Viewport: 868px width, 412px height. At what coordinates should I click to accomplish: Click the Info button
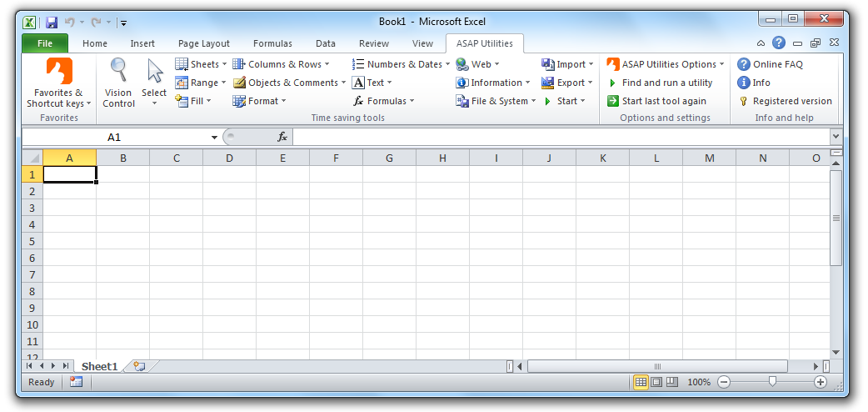pyautogui.click(x=753, y=83)
